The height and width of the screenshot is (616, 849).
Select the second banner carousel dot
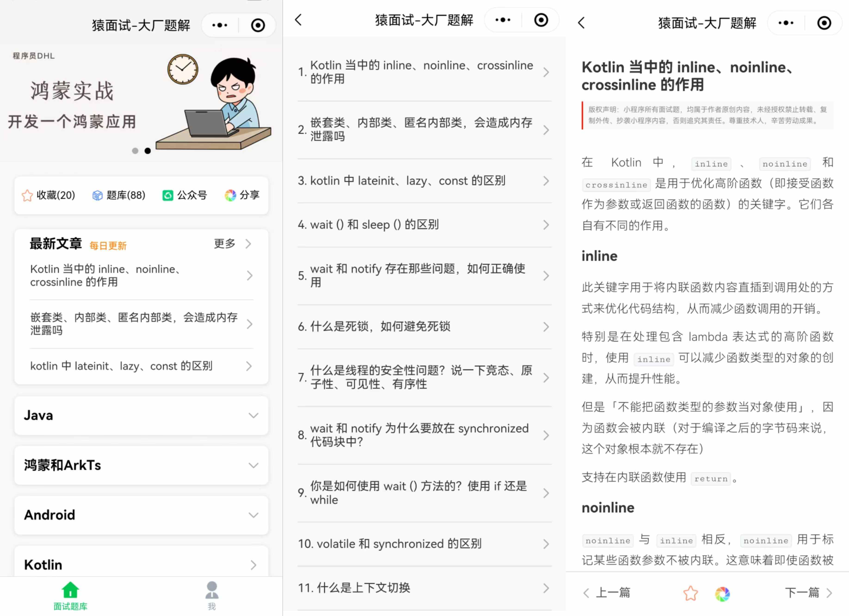pos(148,151)
